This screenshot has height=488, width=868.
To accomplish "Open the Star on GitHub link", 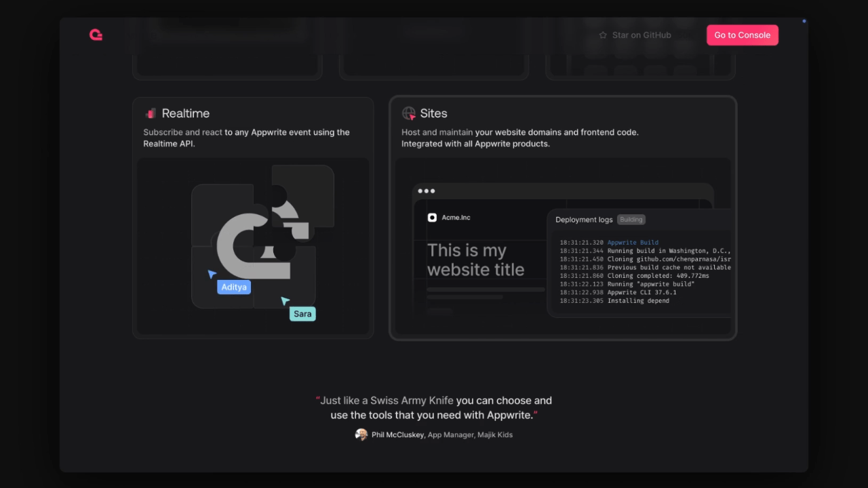I will tap(641, 35).
